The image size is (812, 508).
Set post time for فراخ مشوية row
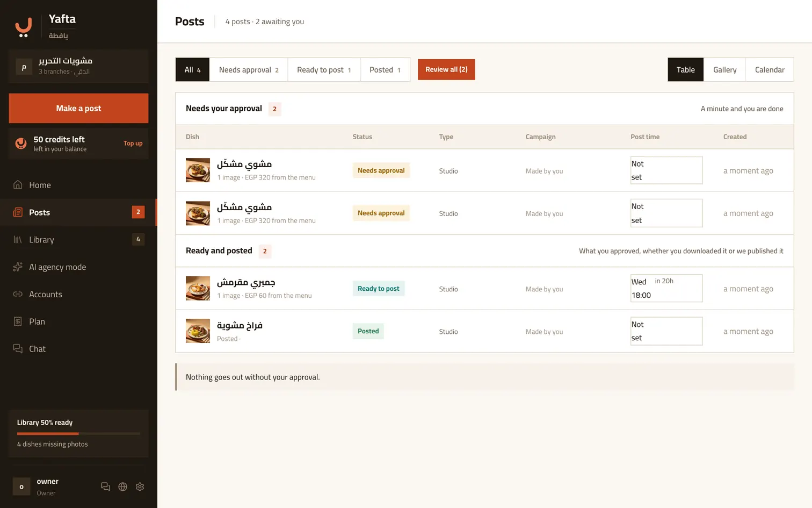point(666,331)
